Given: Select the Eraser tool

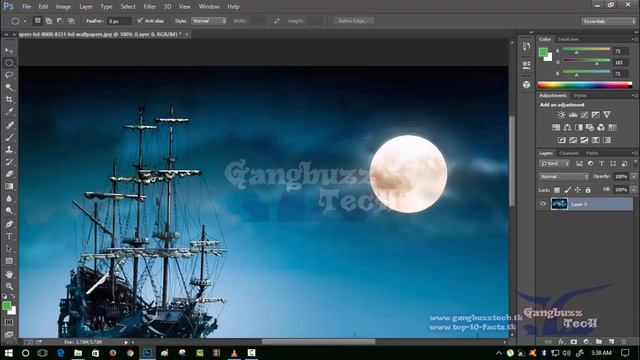Looking at the screenshot, I should (x=9, y=174).
